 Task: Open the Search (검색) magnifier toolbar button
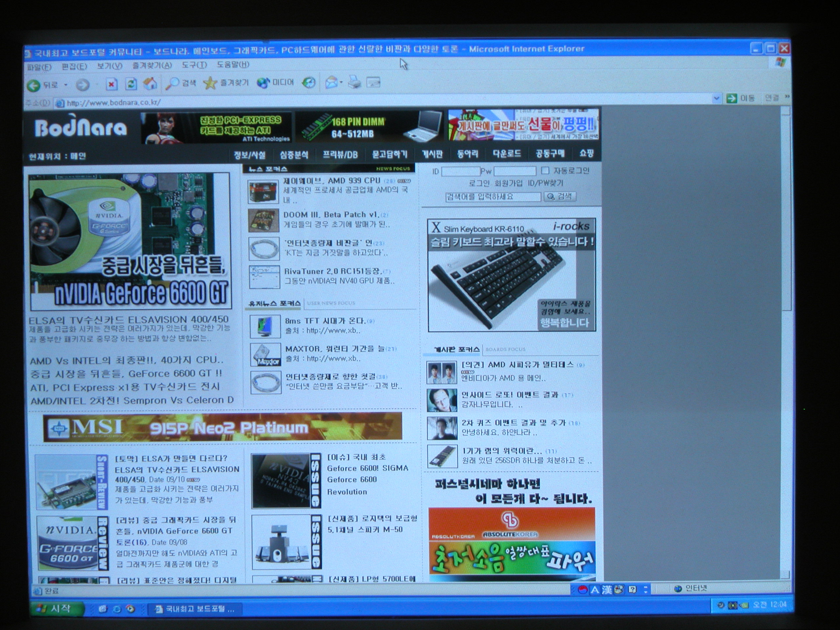tap(181, 82)
